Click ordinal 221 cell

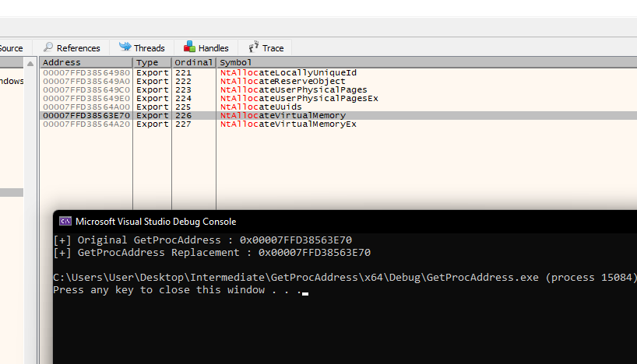(183, 72)
